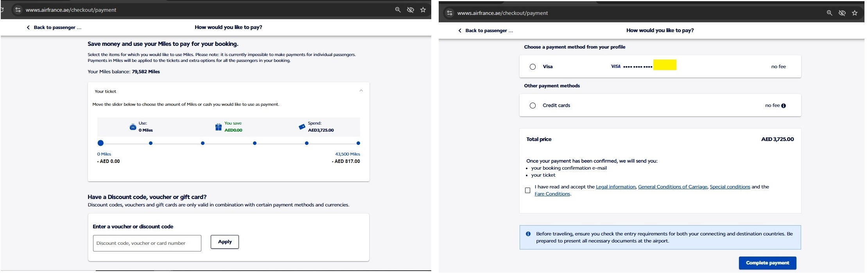This screenshot has height=273, width=868.
Task: Click the Miles purse icon beside Use
Action: (x=133, y=127)
